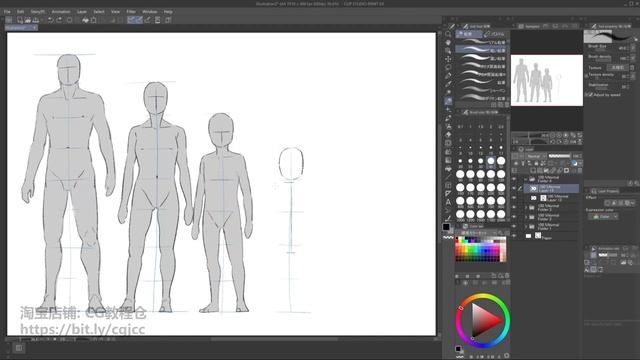The image size is (640, 360).
Task: Select the straight line Figure tool
Action: click(x=448, y=177)
